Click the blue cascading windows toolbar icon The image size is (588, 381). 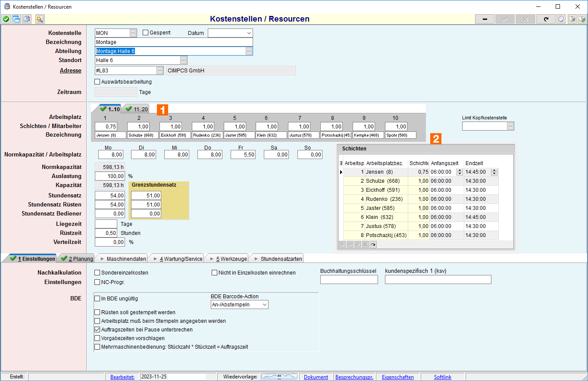(16, 19)
